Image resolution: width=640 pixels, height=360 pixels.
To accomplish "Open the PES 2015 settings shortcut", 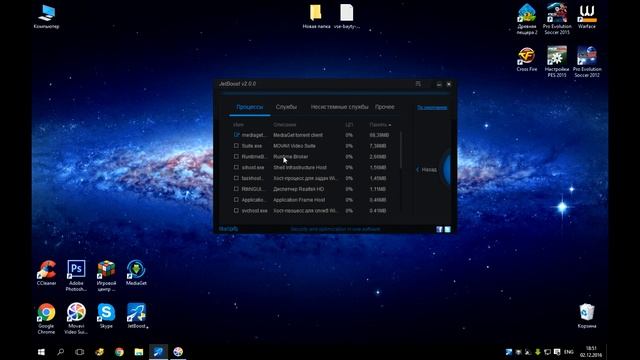I will (557, 62).
